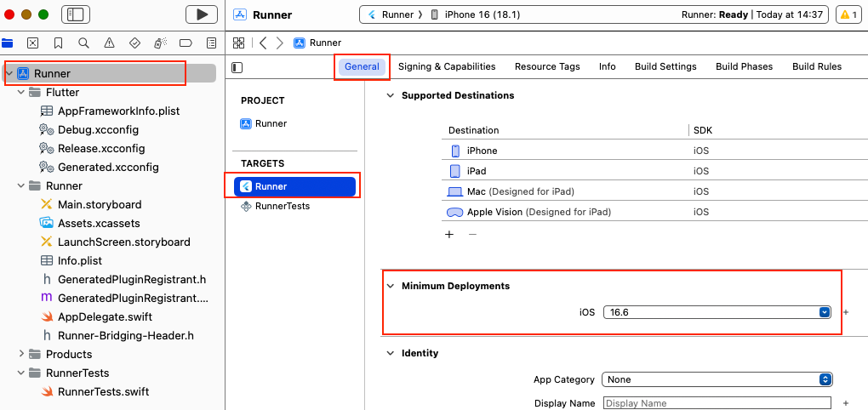Open the Resource Tags tab

(547, 67)
